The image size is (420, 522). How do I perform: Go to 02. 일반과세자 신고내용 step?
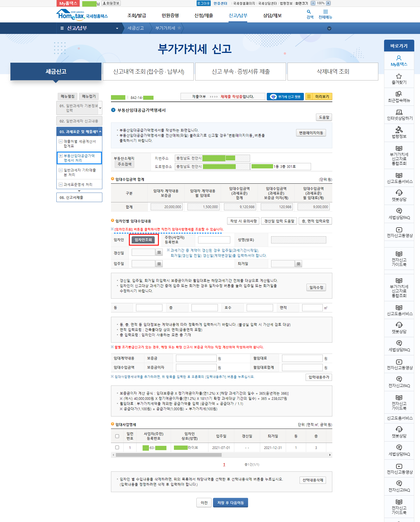point(79,121)
